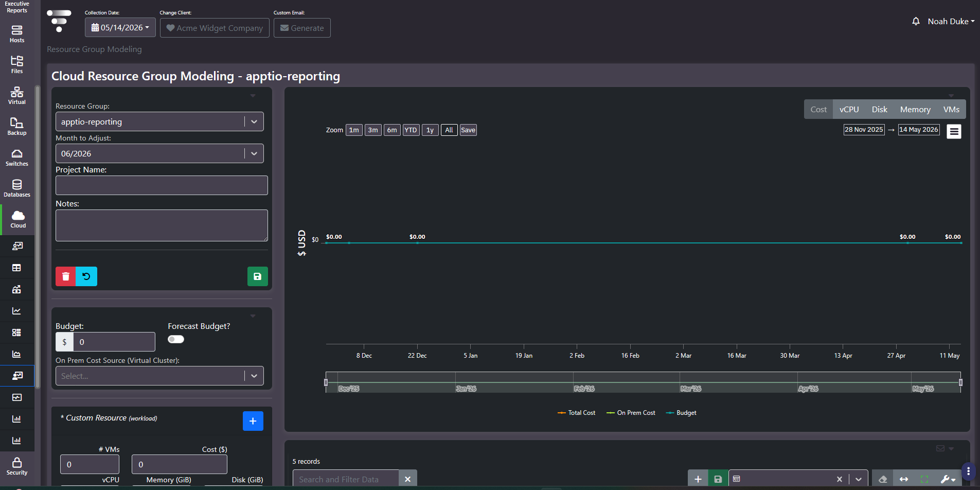
Task: Open the Switches sidebar section
Action: pyautogui.click(x=17, y=157)
